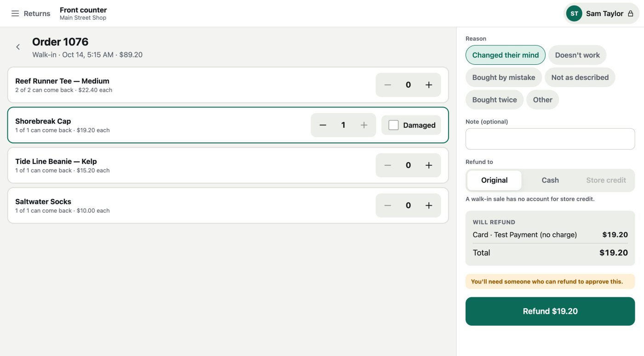
Task: Click the approval warning about refund permission
Action: coord(550,282)
